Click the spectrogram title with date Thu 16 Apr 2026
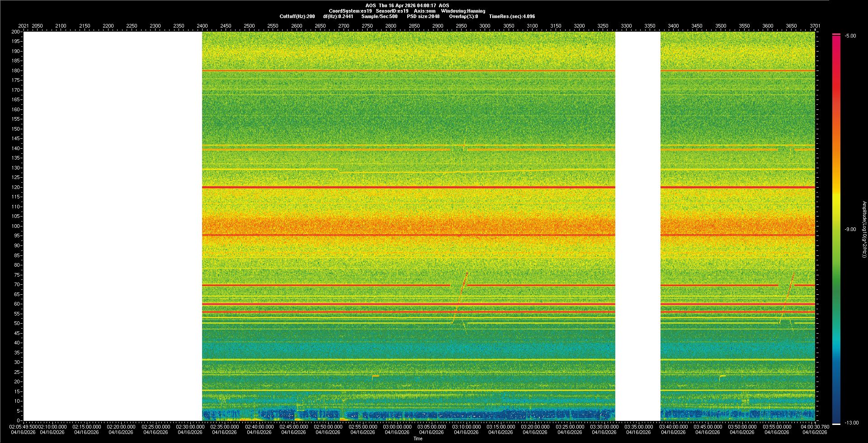This screenshot has width=868, height=443. click(407, 5)
